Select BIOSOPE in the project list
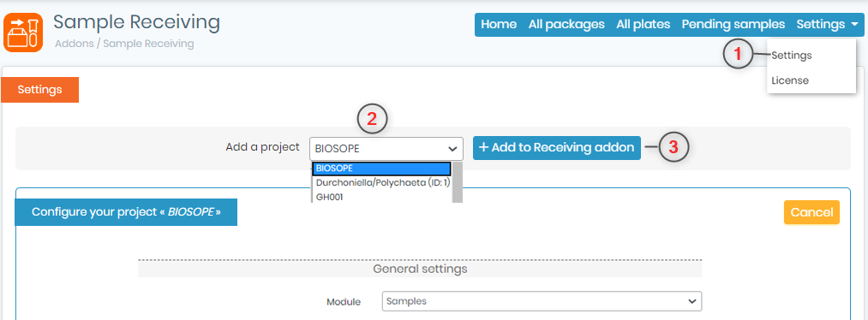The height and width of the screenshot is (320, 868). [381, 169]
